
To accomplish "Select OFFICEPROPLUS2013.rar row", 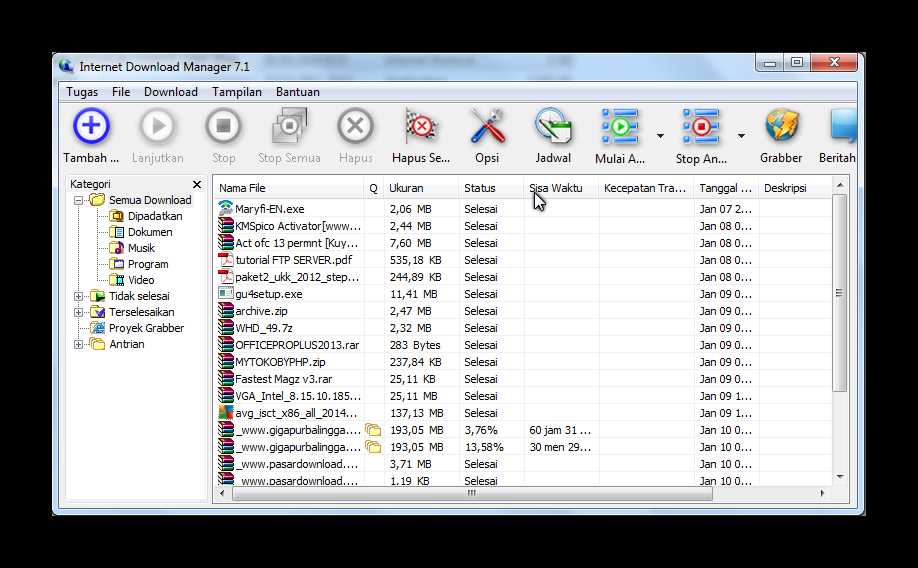I will [523, 345].
